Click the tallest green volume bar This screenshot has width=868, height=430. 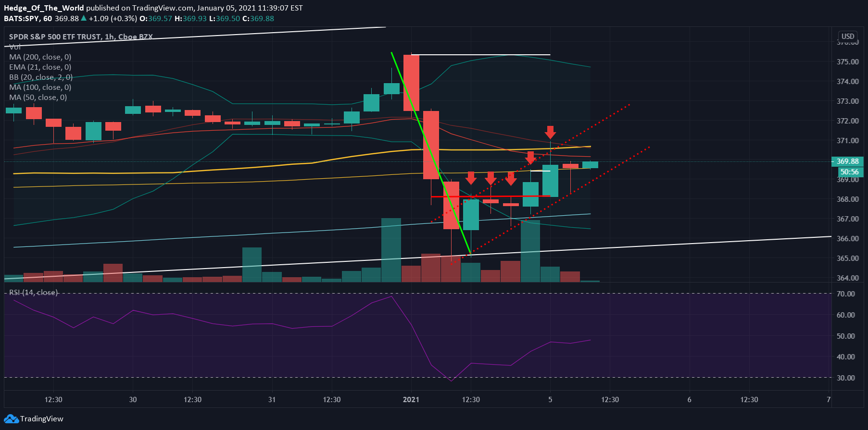[x=391, y=250]
